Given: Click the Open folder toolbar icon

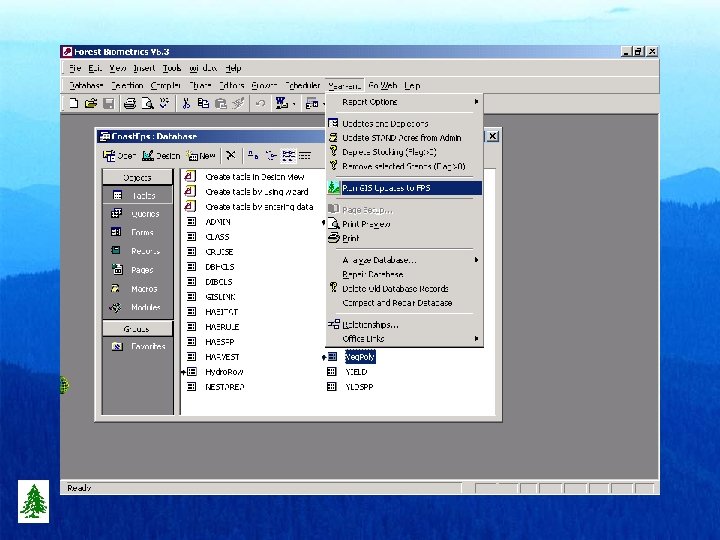Looking at the screenshot, I should (91, 103).
